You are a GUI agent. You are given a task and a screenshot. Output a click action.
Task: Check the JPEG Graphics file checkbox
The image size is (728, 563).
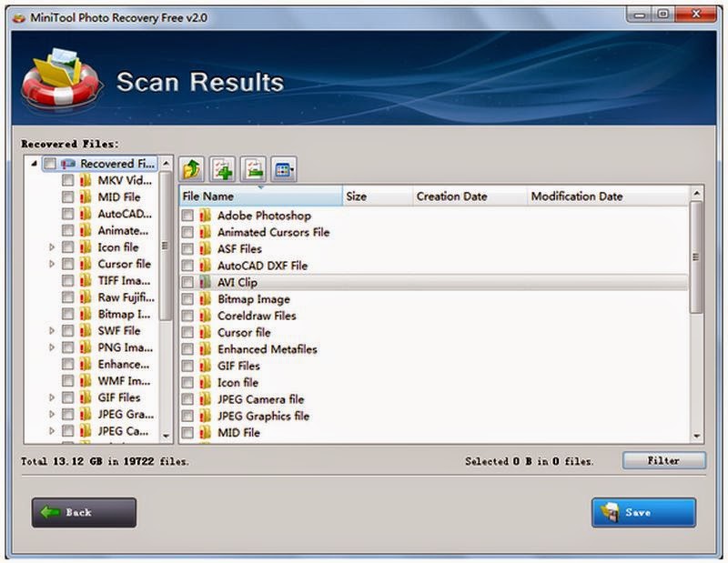point(187,417)
